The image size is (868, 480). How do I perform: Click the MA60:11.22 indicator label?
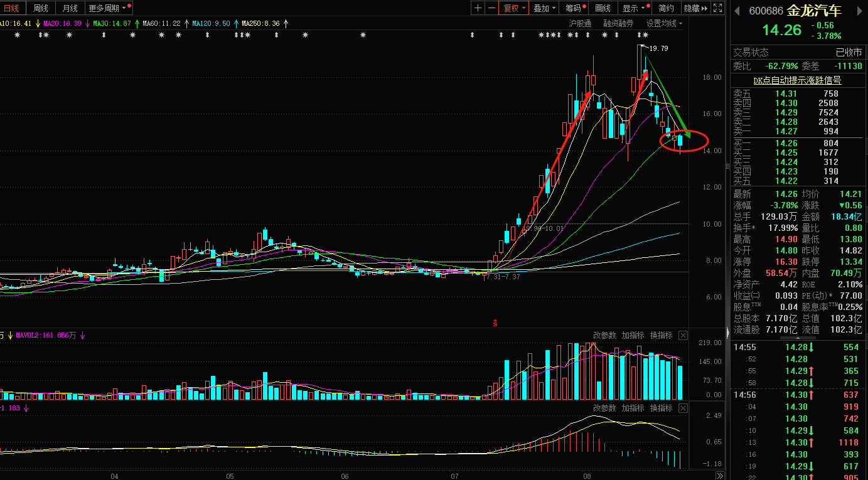tap(162, 23)
